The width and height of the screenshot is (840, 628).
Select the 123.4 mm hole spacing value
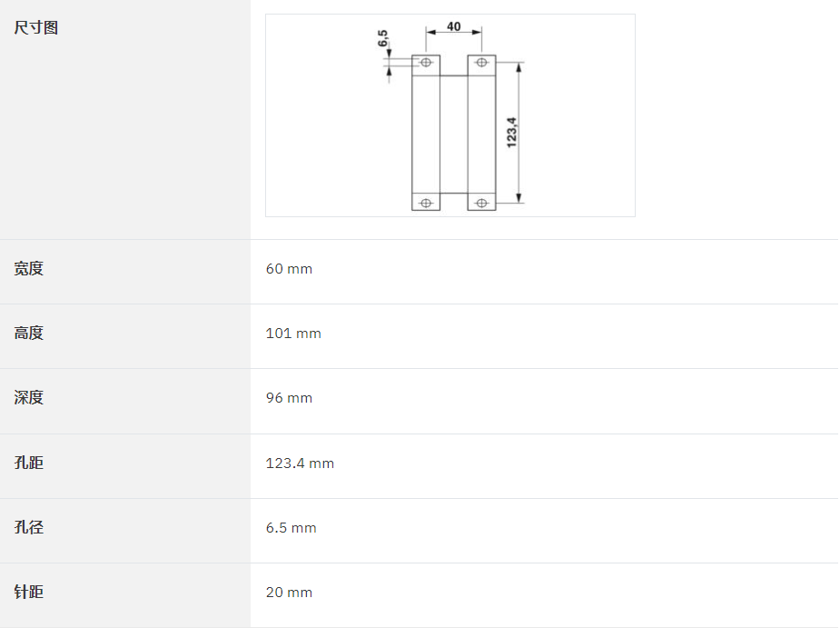[300, 463]
